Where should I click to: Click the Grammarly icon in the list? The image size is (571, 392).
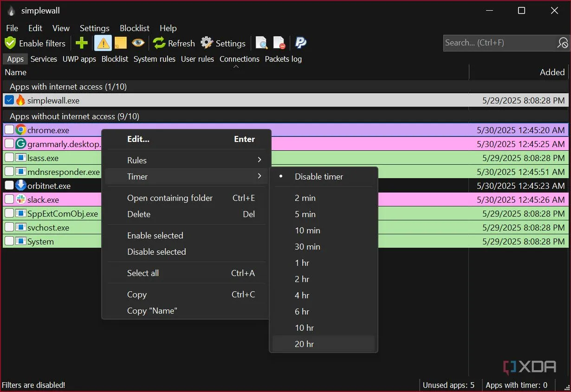point(20,144)
